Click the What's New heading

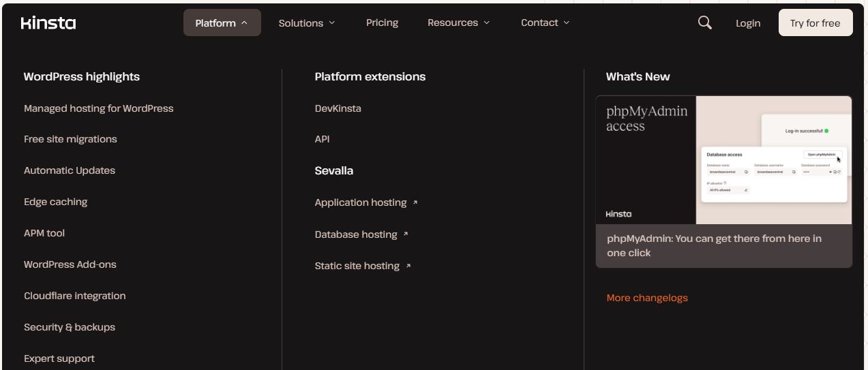(x=638, y=77)
